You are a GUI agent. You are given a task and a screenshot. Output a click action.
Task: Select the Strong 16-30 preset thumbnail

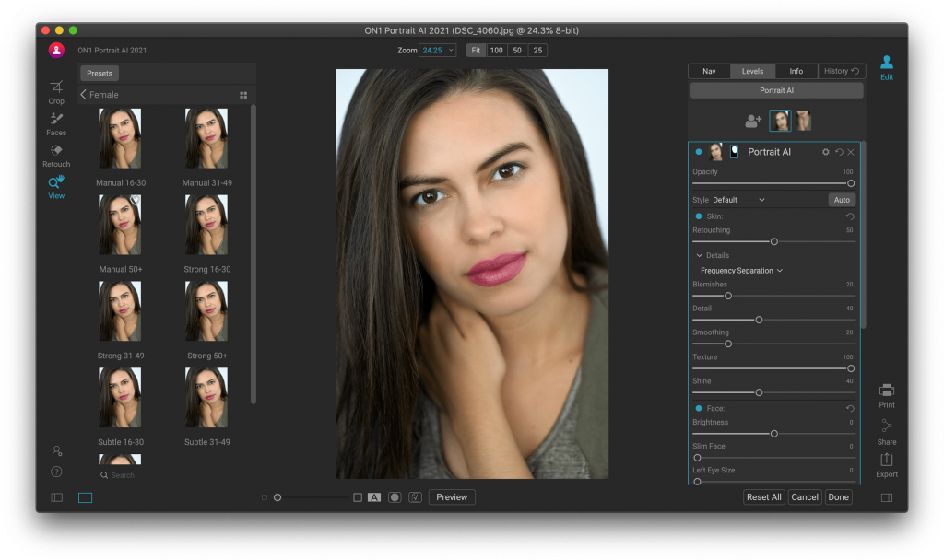point(206,224)
